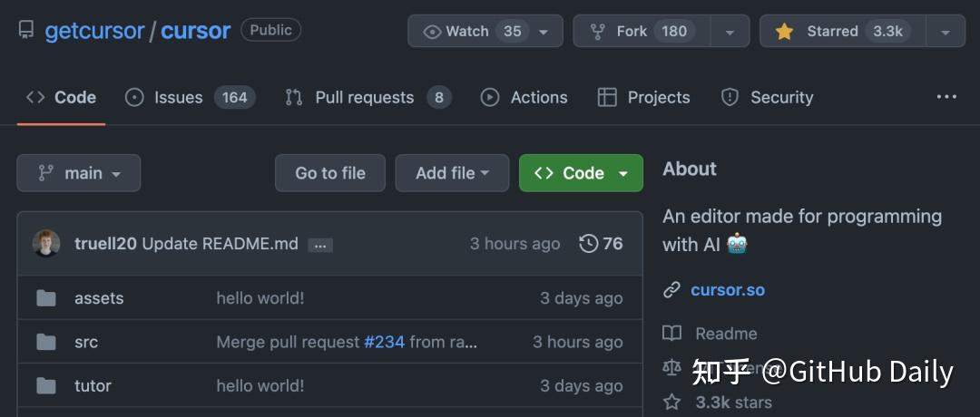Screen dimensions: 980x417
Task: Click the stars icon in About
Action: point(671,402)
